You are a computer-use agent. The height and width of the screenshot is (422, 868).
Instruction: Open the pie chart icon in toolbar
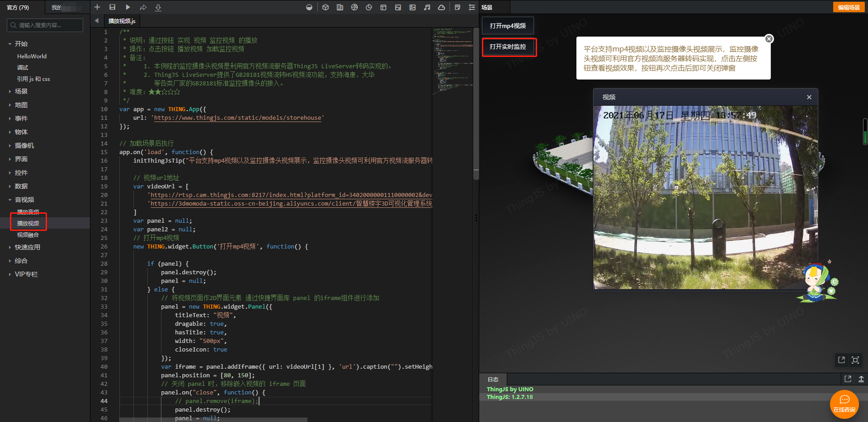pos(369,7)
